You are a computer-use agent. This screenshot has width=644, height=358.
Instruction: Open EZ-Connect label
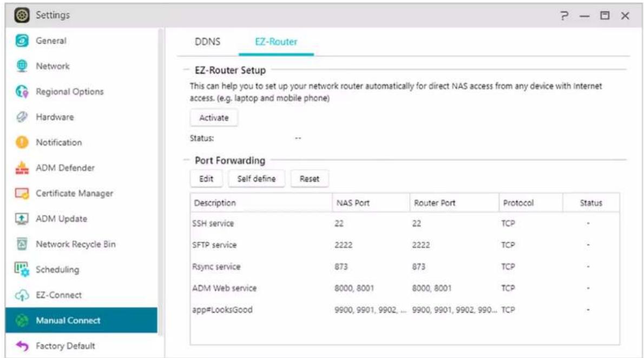(59, 295)
